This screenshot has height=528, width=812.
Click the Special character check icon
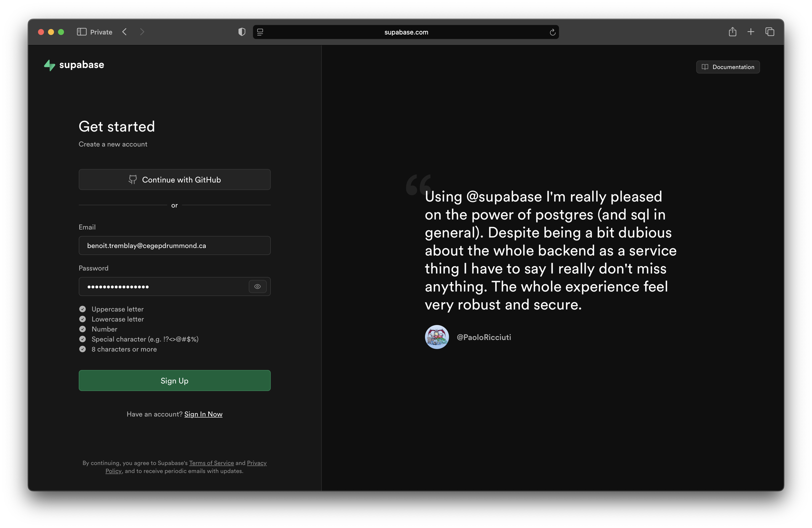(82, 339)
